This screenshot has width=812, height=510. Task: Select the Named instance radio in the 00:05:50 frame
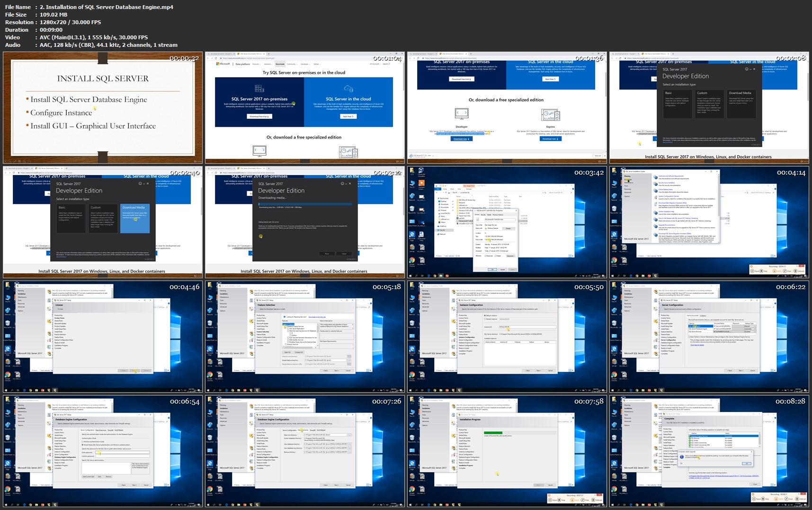[x=485, y=319]
